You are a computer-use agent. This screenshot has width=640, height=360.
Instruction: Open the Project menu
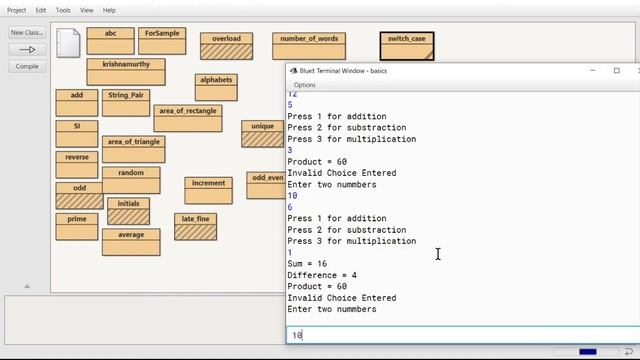(x=16, y=10)
